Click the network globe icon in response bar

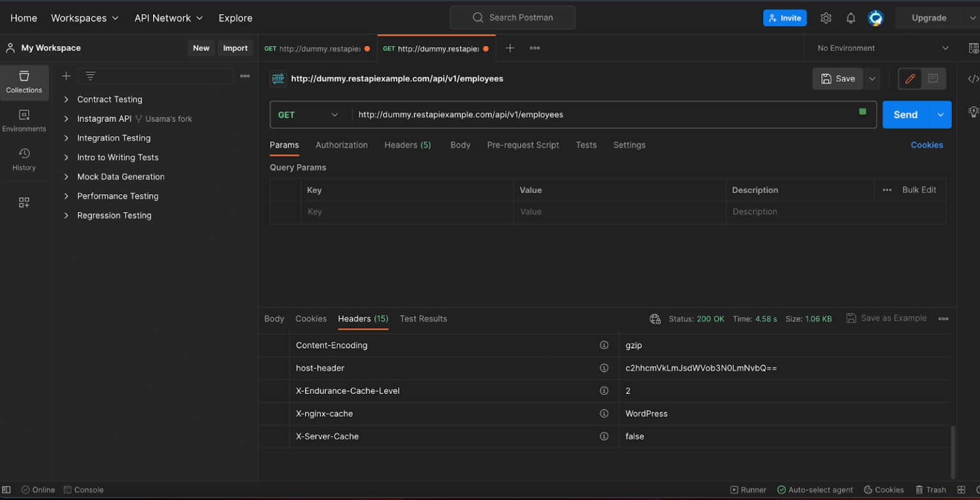pos(655,319)
